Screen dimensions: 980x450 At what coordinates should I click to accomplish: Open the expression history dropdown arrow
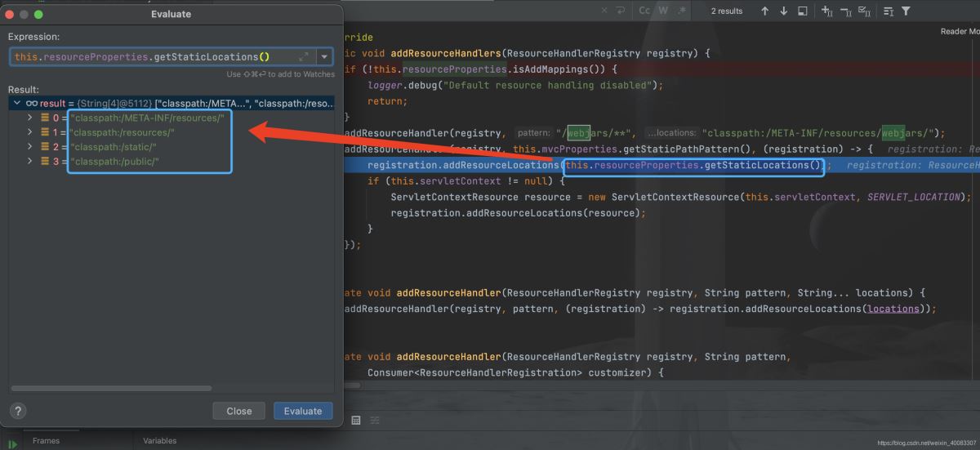coord(325,56)
